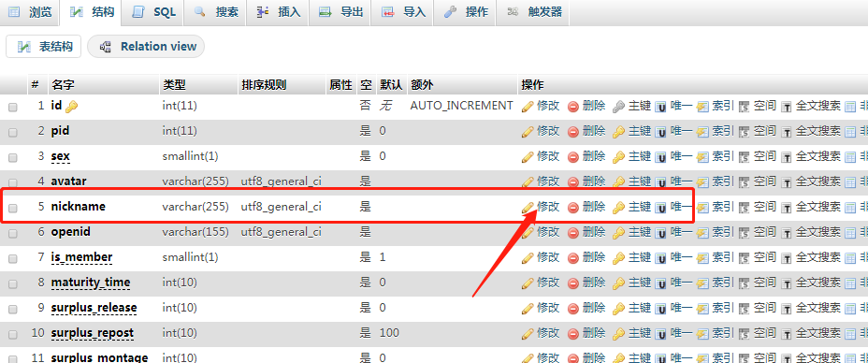Click index icon in openid row

point(702,232)
